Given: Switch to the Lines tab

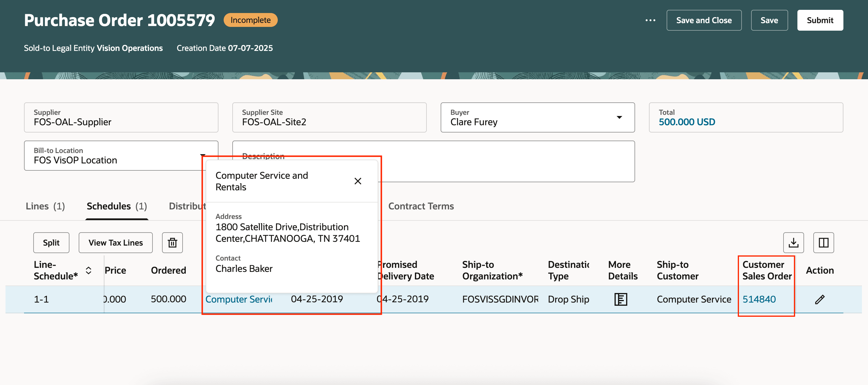Looking at the screenshot, I should (45, 206).
